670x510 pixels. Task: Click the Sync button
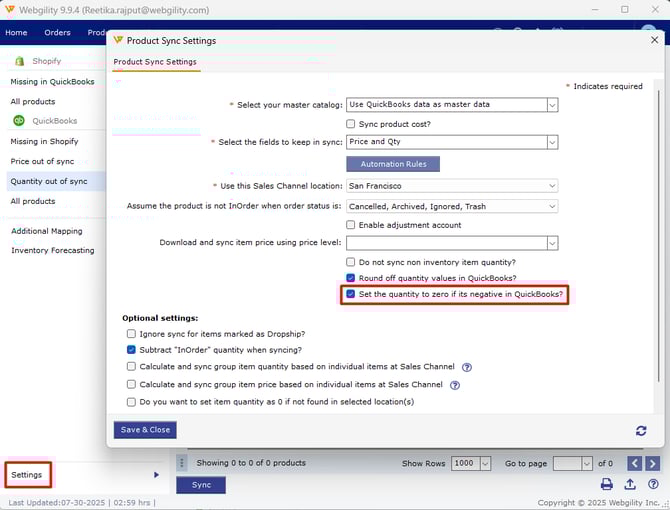tap(201, 485)
